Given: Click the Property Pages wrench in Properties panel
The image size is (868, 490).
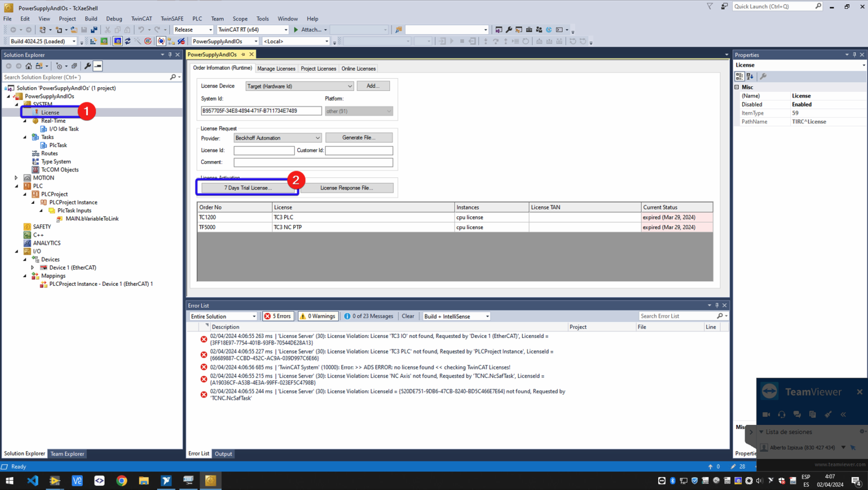Looking at the screenshot, I should [763, 76].
